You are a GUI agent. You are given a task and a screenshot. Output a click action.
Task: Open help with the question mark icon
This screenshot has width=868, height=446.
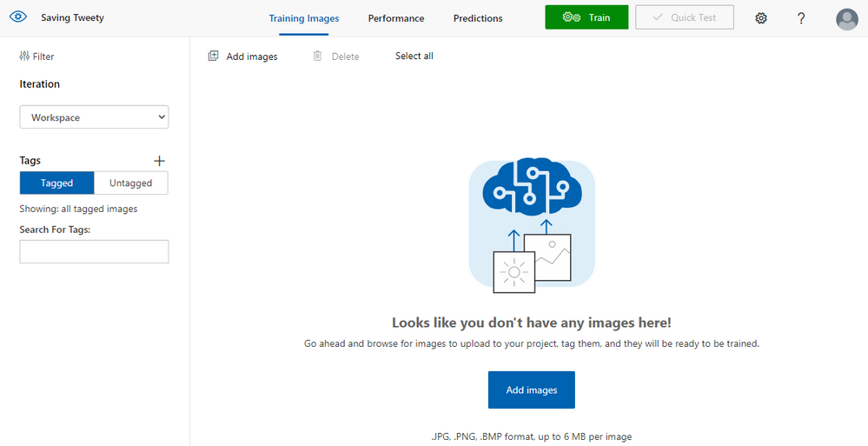pyautogui.click(x=801, y=18)
